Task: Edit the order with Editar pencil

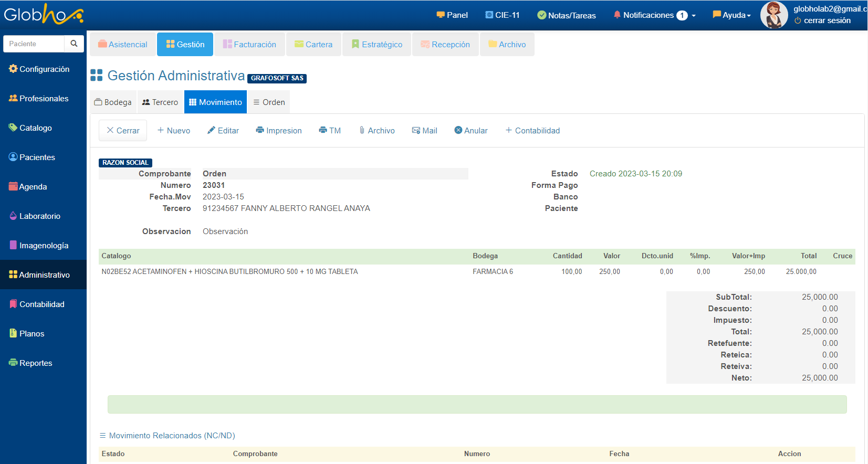Action: tap(223, 131)
